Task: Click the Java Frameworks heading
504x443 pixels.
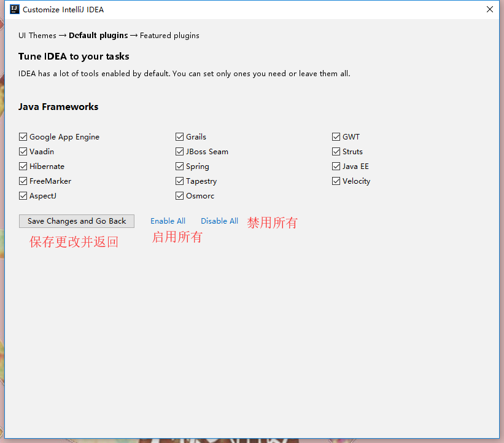Action: [x=58, y=107]
